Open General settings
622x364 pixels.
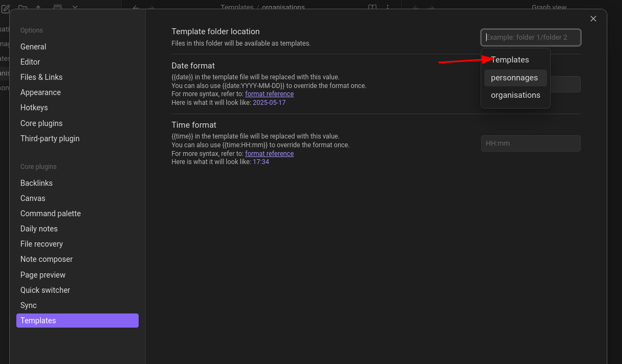pos(33,47)
